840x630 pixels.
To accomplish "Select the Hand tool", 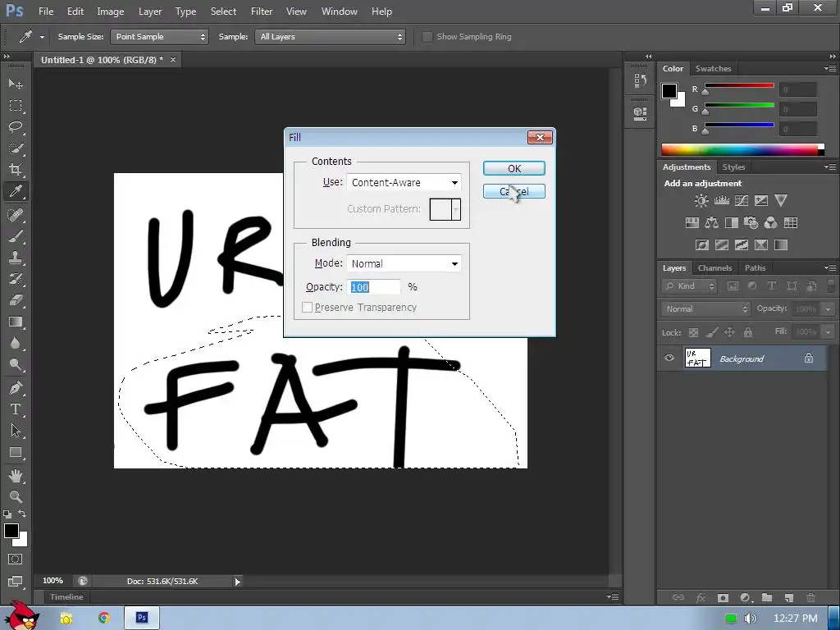I will point(16,475).
